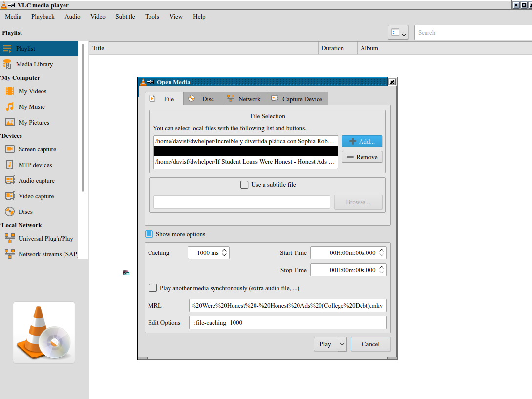Screen dimensions: 532x399
Task: Click the Network tab icon
Action: pyautogui.click(x=231, y=98)
